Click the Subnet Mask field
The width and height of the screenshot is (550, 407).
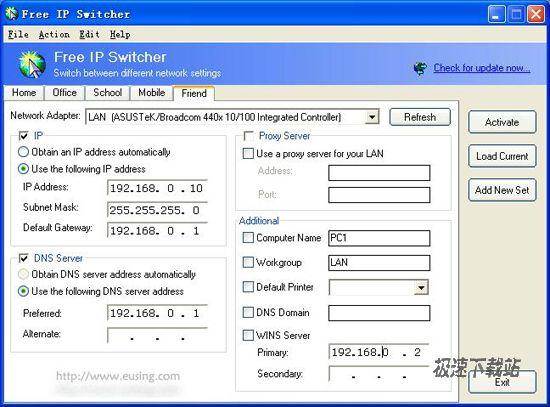click(157, 210)
